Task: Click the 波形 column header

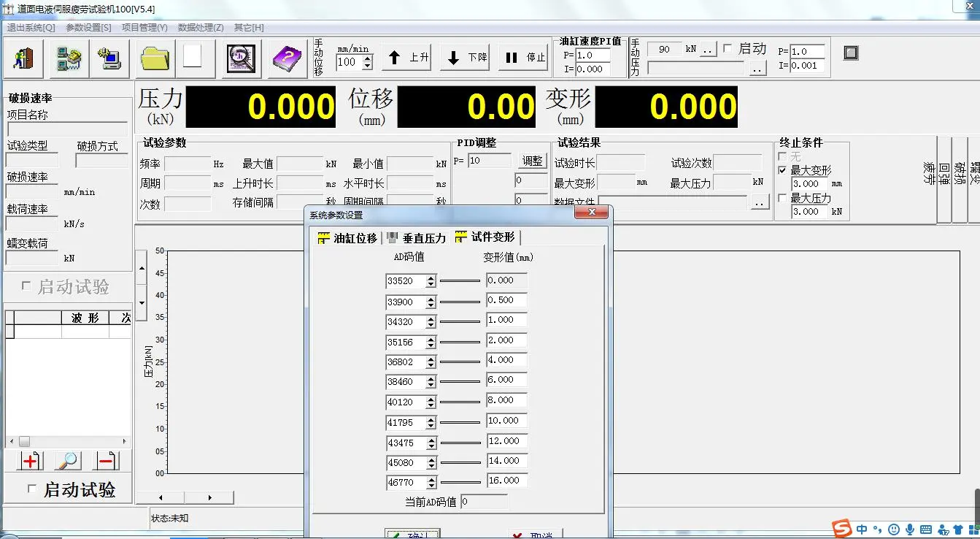Action: 85,318
